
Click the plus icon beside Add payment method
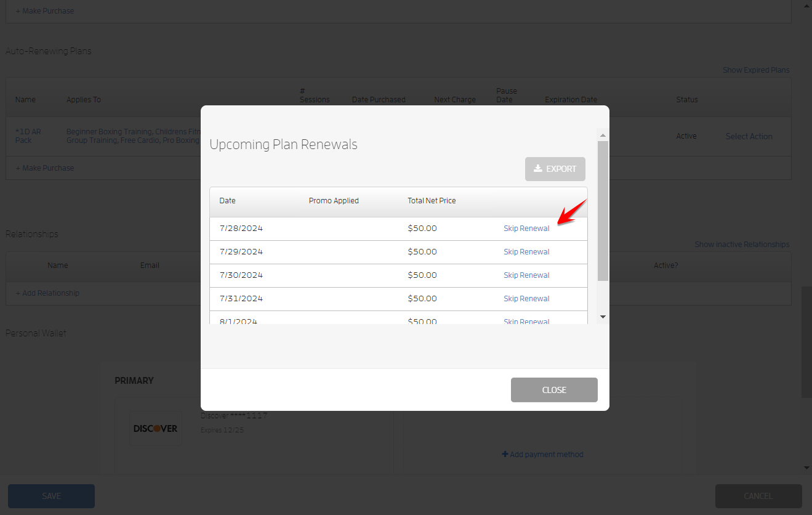505,455
